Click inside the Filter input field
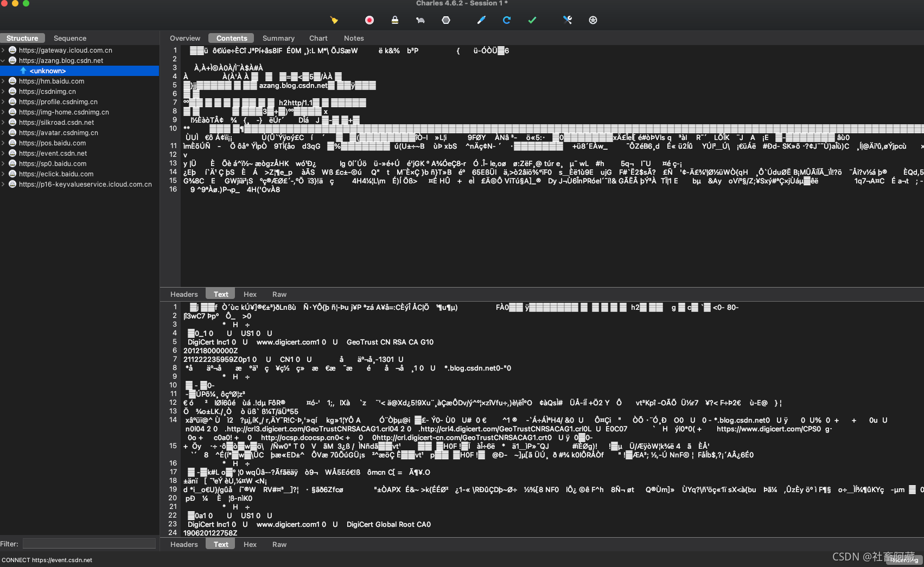 (x=88, y=544)
